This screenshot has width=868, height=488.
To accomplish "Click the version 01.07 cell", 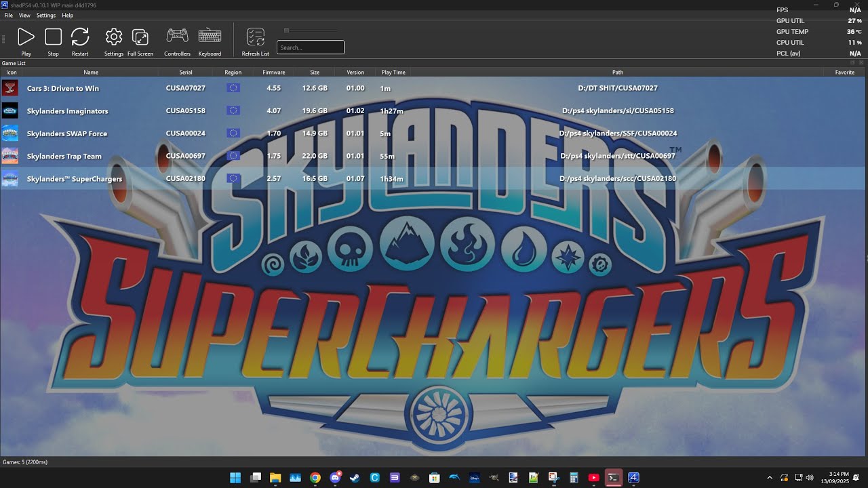I will point(355,179).
